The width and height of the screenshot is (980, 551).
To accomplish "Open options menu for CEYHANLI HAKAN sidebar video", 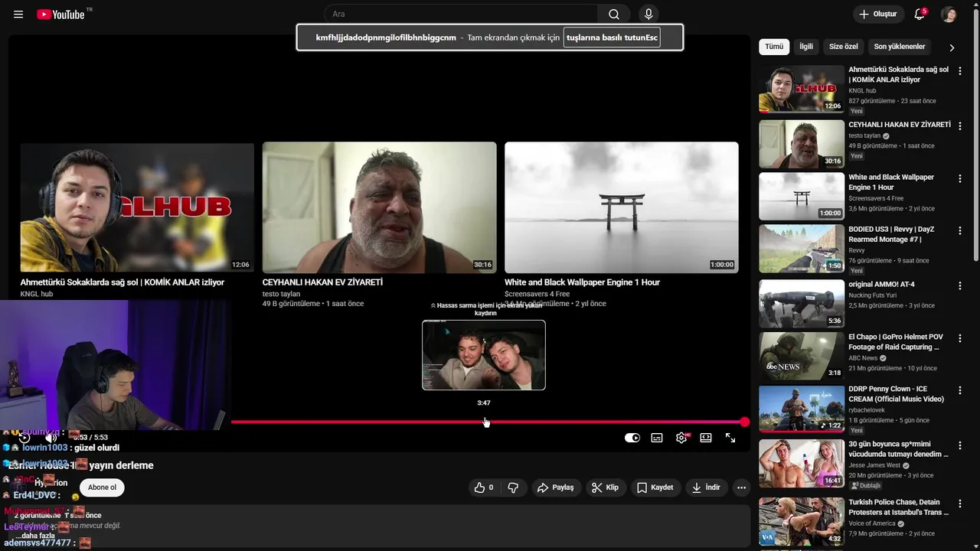I will pos(960,126).
